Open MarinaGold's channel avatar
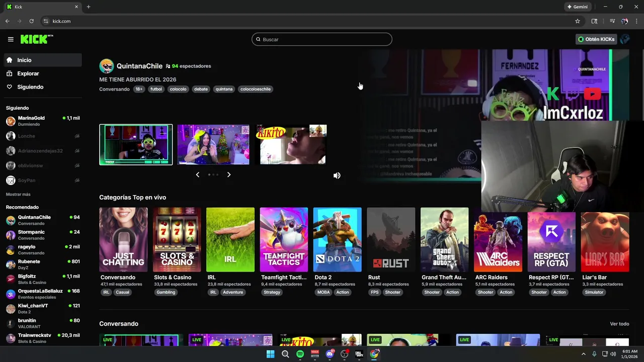 pos(11,121)
